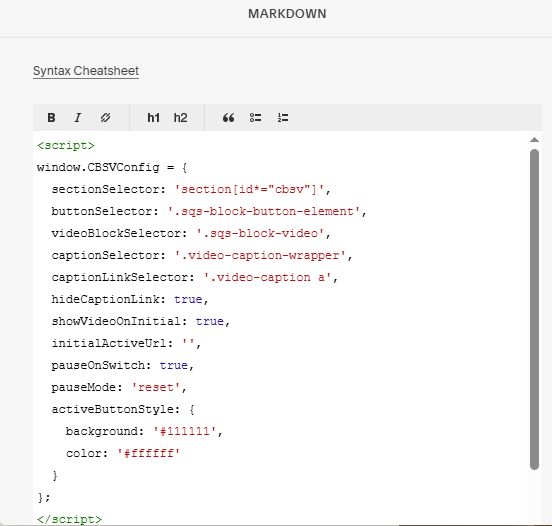The width and height of the screenshot is (552, 526).
Task: Click the scrollbar up arrow
Action: (x=534, y=140)
